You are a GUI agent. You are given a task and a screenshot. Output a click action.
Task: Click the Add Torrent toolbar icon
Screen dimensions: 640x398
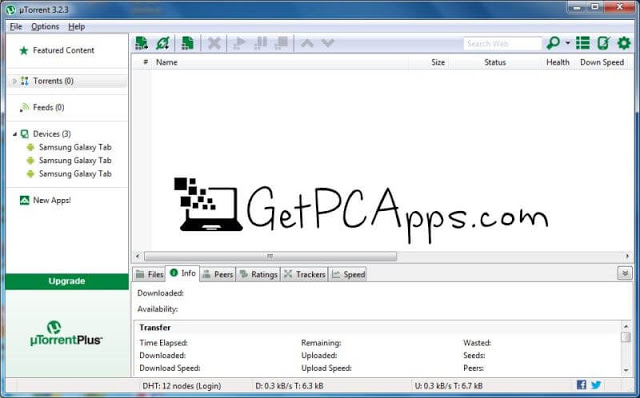(142, 43)
